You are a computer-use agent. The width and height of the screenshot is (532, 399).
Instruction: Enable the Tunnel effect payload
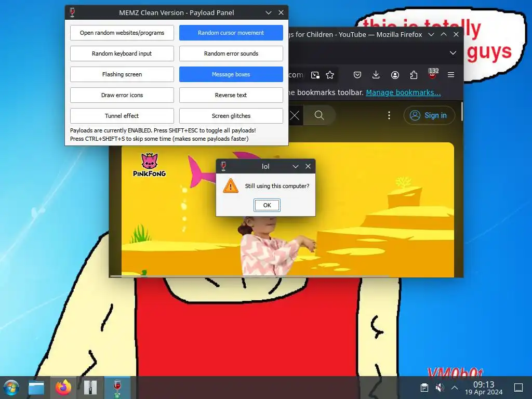[122, 116]
